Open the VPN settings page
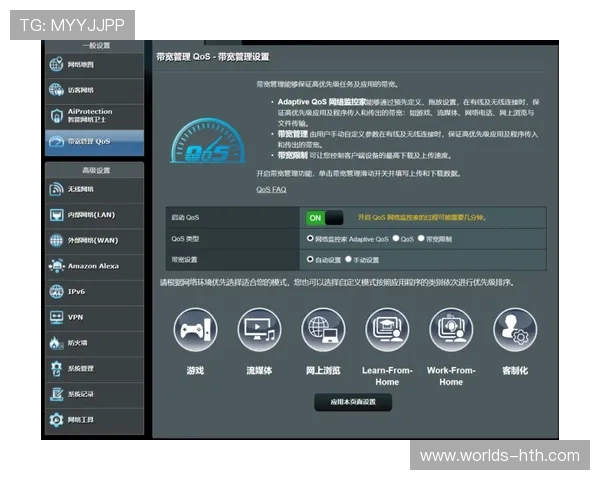Viewport: 600px width, 480px height. tap(95, 317)
